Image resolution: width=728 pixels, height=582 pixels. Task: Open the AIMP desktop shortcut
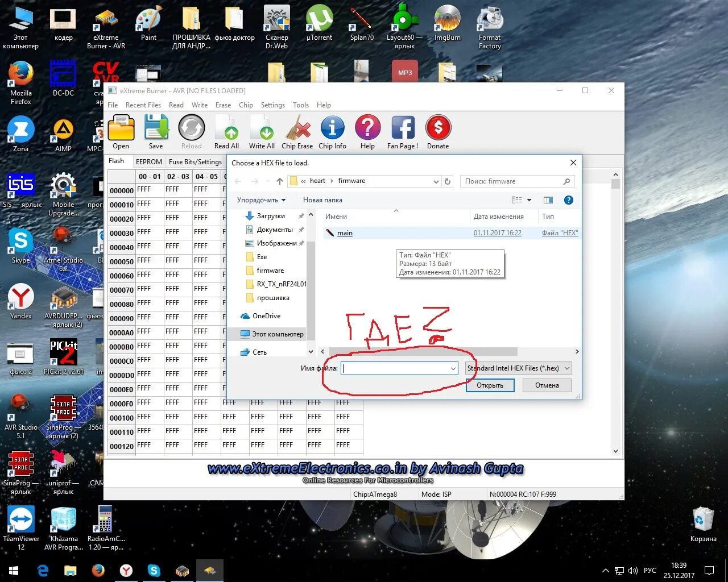(63, 135)
